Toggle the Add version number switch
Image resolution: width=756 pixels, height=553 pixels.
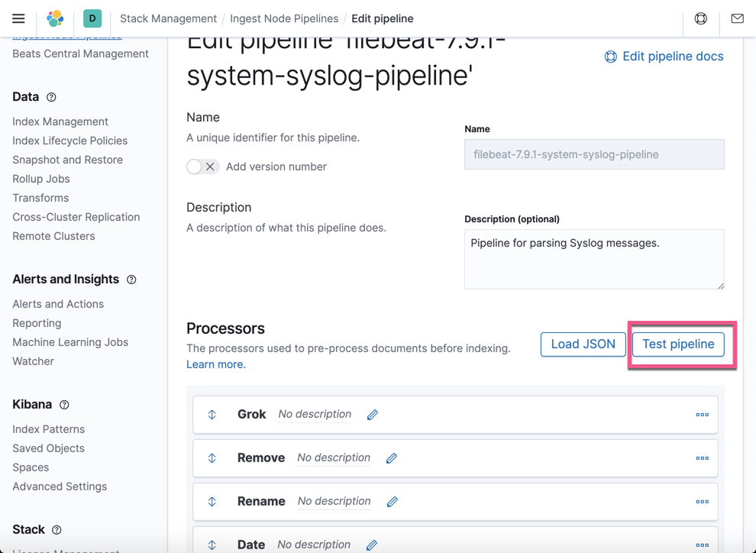point(203,167)
